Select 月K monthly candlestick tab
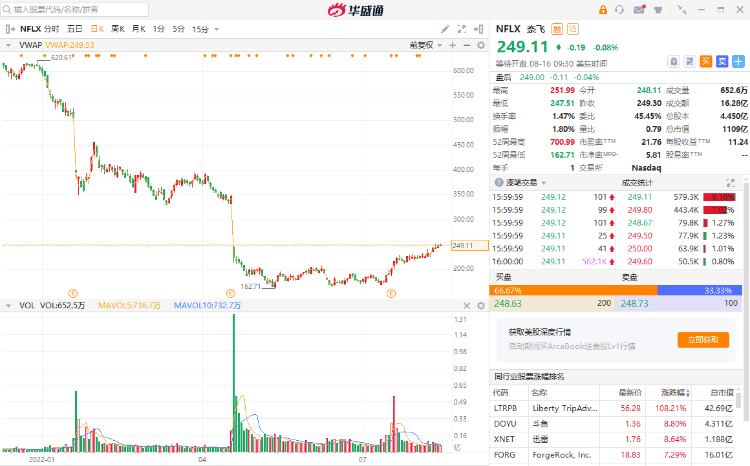The image size is (750, 466). [138, 29]
